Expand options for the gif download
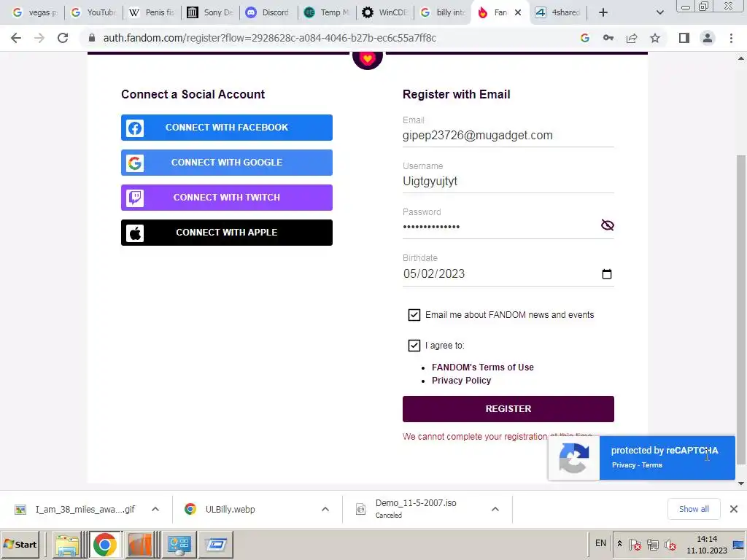The image size is (747, 560). (155, 510)
